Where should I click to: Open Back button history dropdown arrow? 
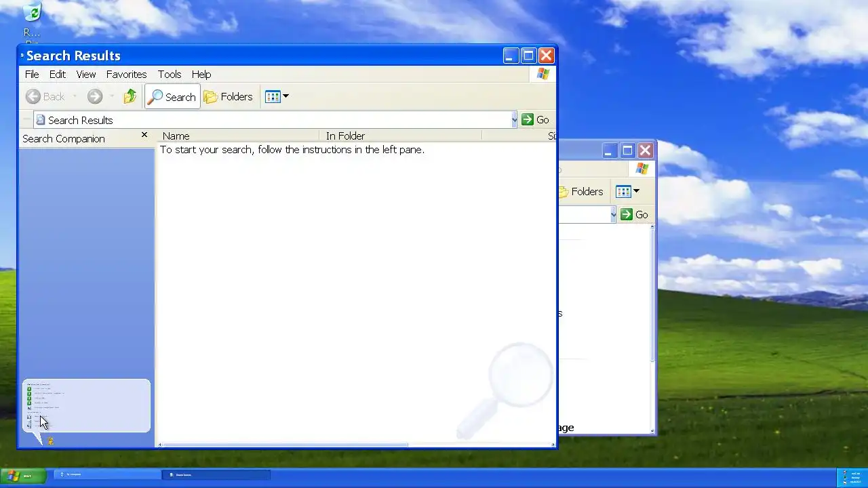(75, 97)
